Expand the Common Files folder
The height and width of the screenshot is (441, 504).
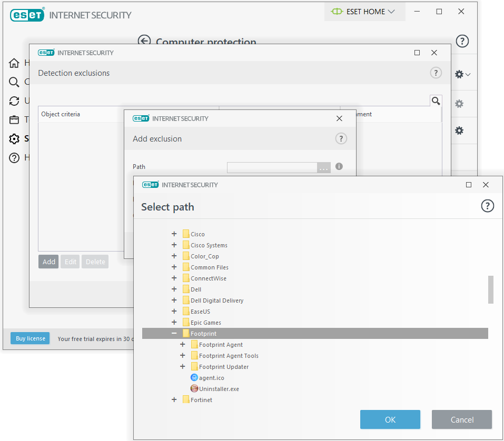click(x=174, y=267)
